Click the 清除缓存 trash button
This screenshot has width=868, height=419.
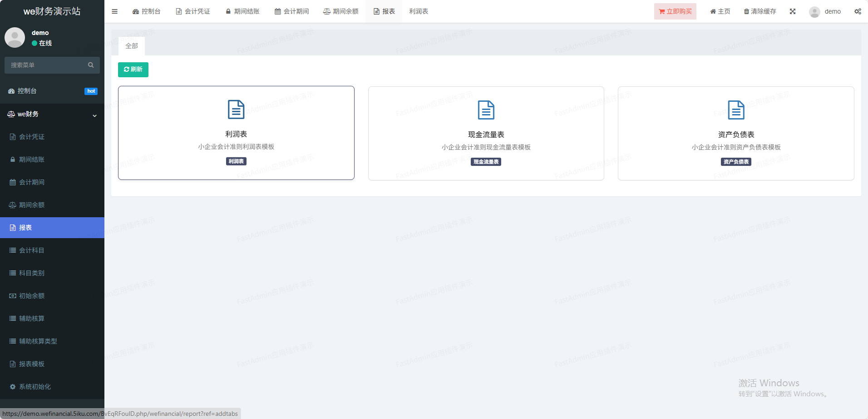click(760, 11)
